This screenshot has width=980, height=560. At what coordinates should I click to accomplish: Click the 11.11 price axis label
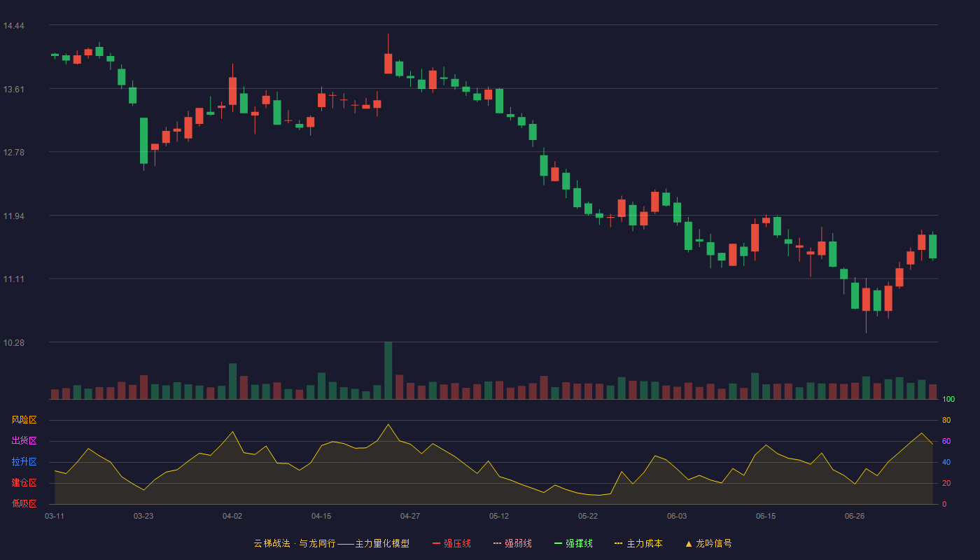click(13, 279)
